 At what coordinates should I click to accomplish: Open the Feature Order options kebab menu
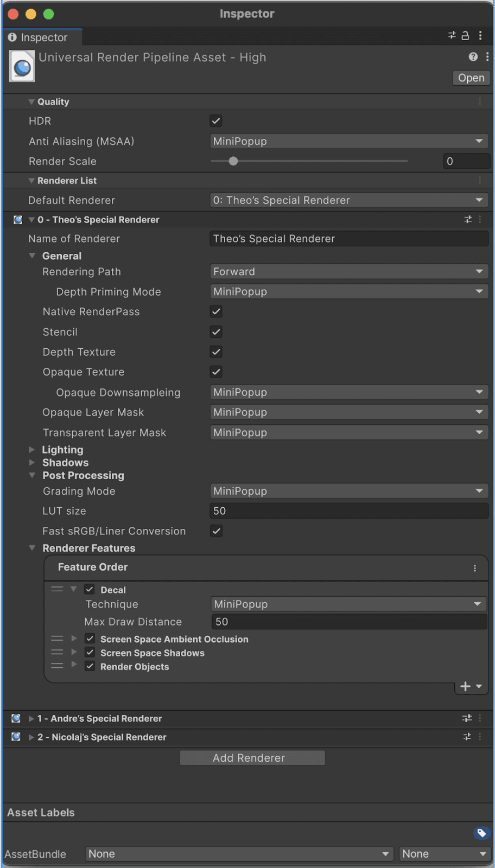tap(475, 568)
